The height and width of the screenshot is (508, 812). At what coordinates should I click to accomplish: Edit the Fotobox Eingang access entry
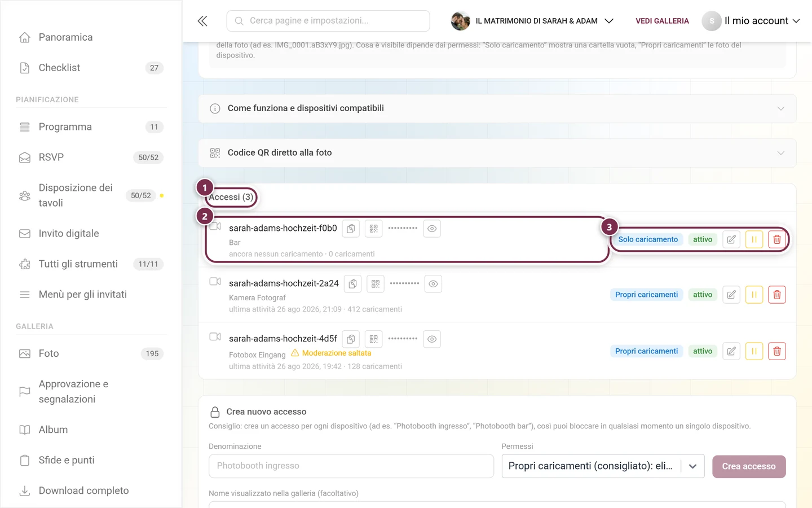point(731,351)
